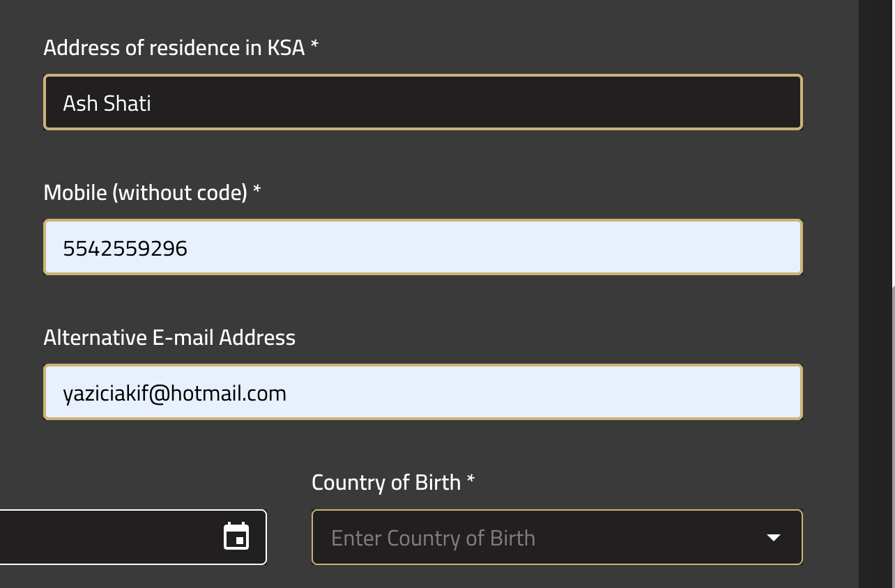Click the 'Country of Birth' label
The image size is (895, 588).
[x=386, y=482]
